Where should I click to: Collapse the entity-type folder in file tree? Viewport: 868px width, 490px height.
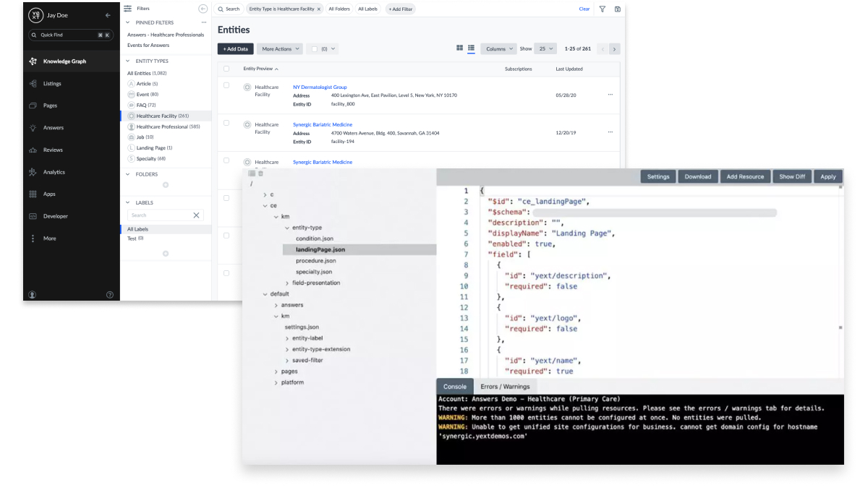(287, 228)
